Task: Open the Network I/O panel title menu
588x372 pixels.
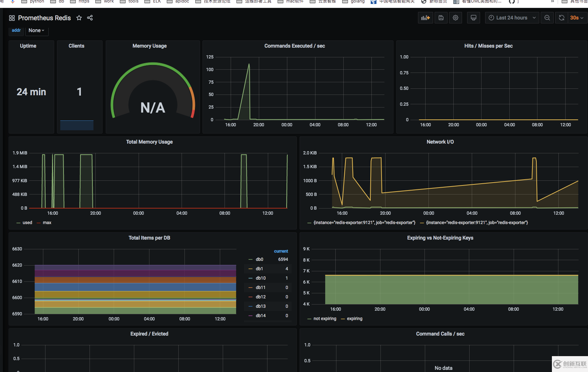Action: tap(440, 142)
